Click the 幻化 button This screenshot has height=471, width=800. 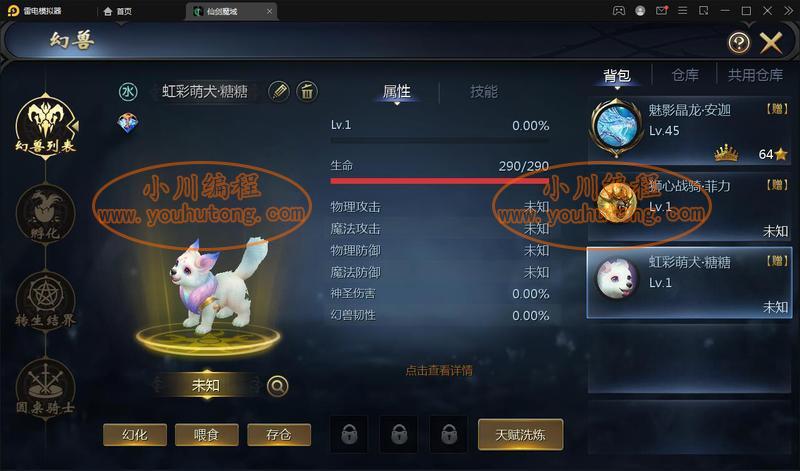pos(135,435)
